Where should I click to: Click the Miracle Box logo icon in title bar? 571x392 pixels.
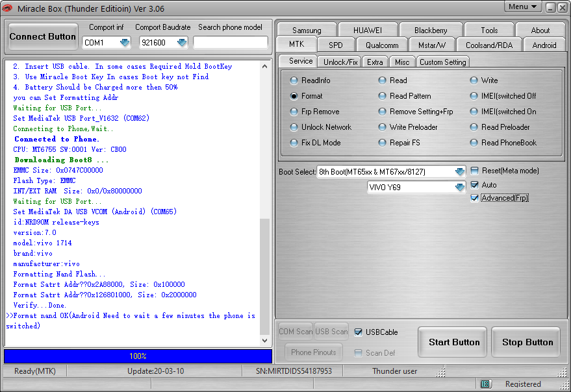point(7,8)
